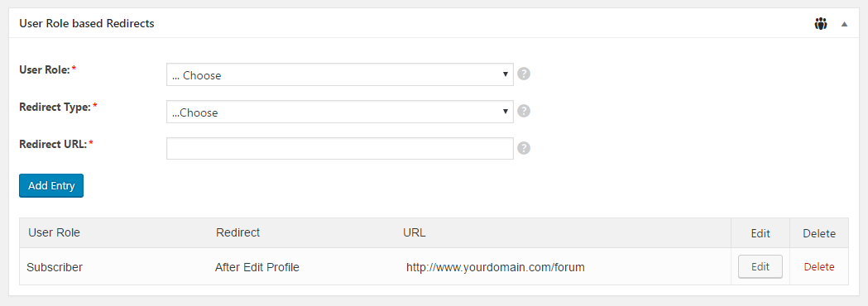Show help for the User Role field
The width and height of the screenshot is (868, 306).
point(524,74)
